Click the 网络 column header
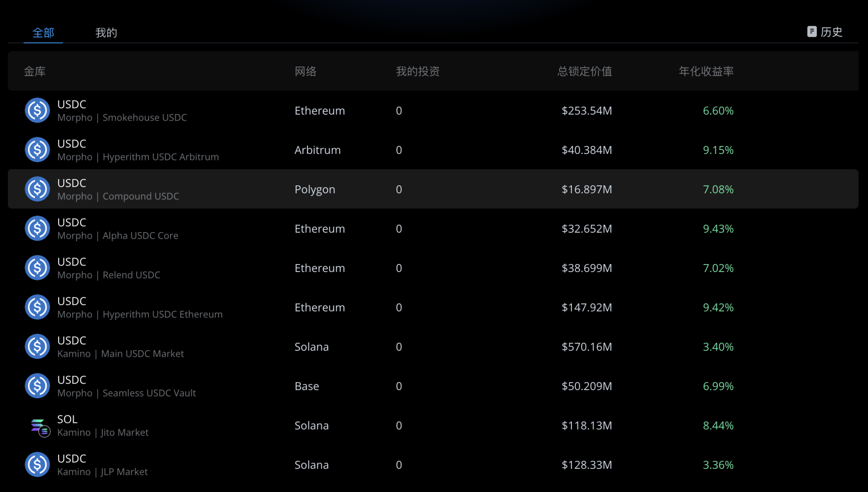Image resolution: width=868 pixels, height=492 pixels. (x=305, y=71)
